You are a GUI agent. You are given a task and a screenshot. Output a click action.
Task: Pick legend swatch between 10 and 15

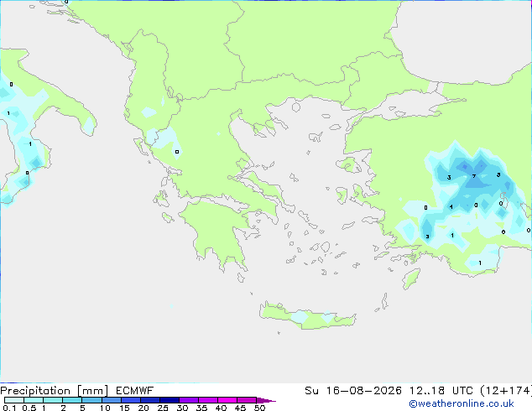(112, 400)
